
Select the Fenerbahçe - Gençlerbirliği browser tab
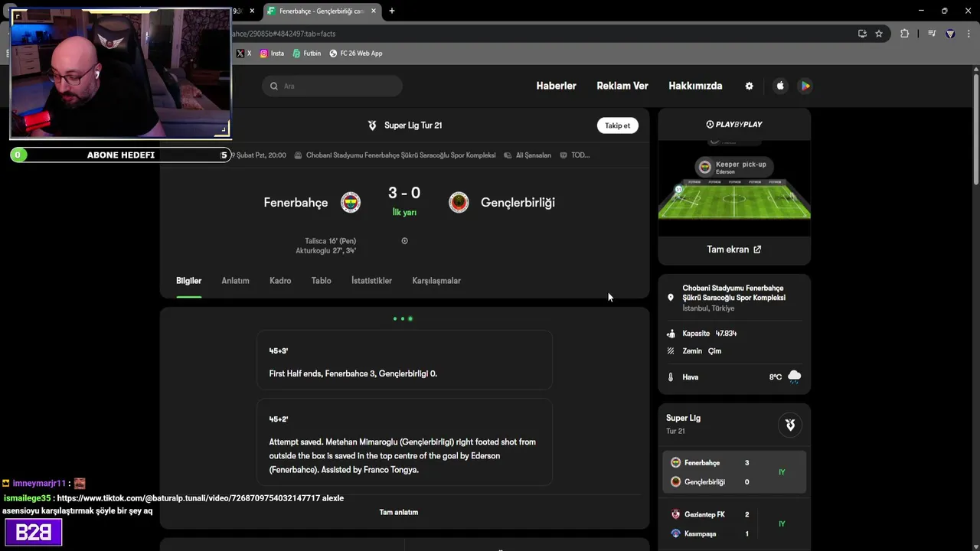tap(322, 11)
